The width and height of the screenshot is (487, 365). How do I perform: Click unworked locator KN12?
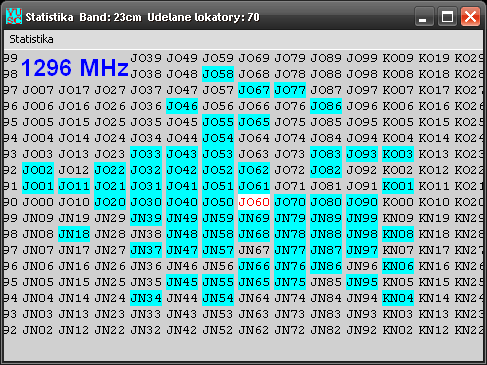[x=434, y=330]
